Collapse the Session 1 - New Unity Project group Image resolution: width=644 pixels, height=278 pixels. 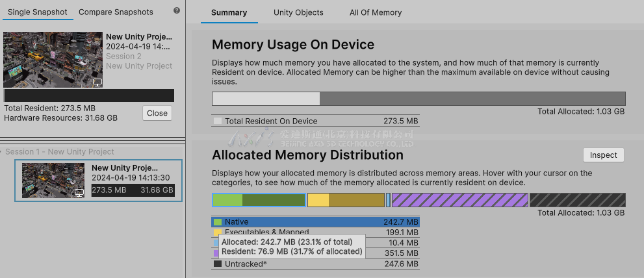pos(2,152)
